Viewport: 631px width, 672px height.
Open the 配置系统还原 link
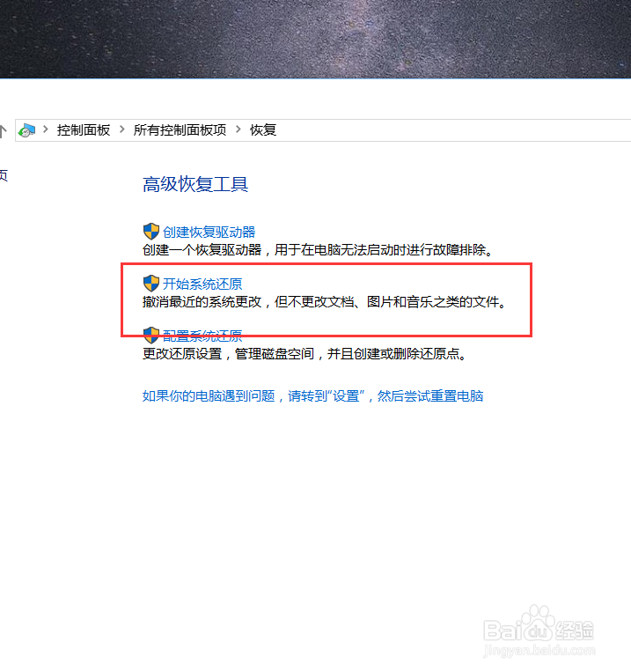[202, 336]
